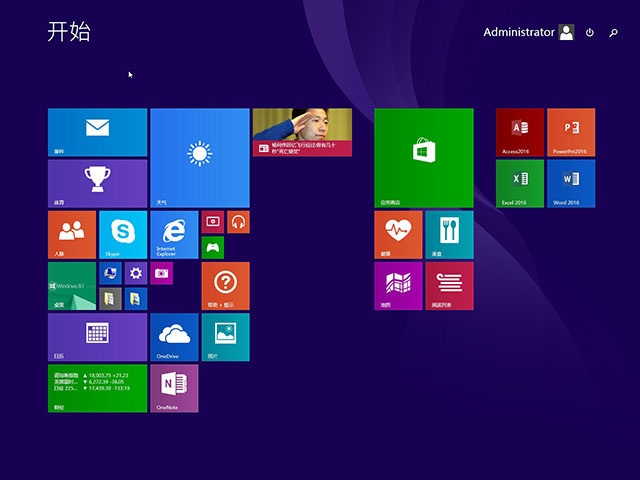Open the search magnifier button
This screenshot has width=640, height=480.
click(x=613, y=33)
